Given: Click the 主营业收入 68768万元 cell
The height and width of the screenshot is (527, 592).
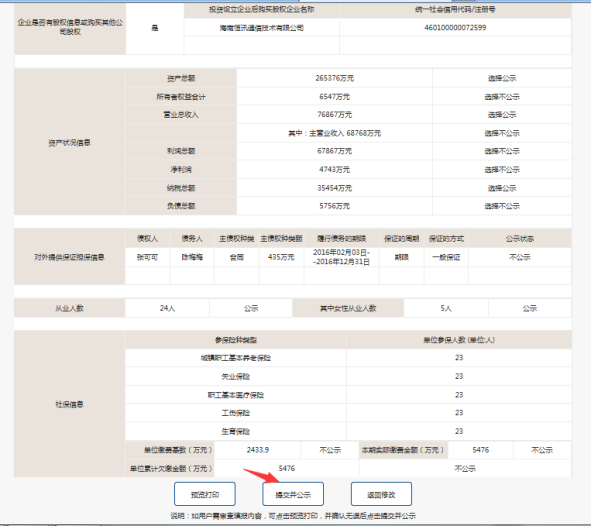Looking at the screenshot, I should click(335, 133).
